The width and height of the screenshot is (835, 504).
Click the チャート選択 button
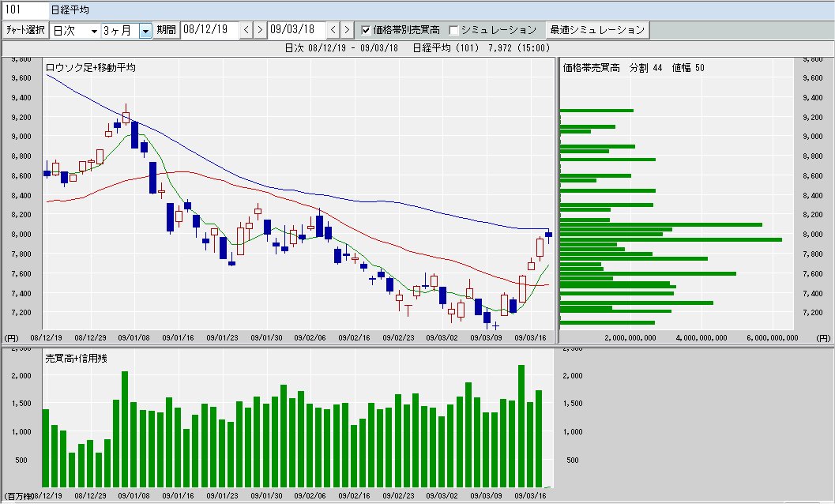coord(25,30)
